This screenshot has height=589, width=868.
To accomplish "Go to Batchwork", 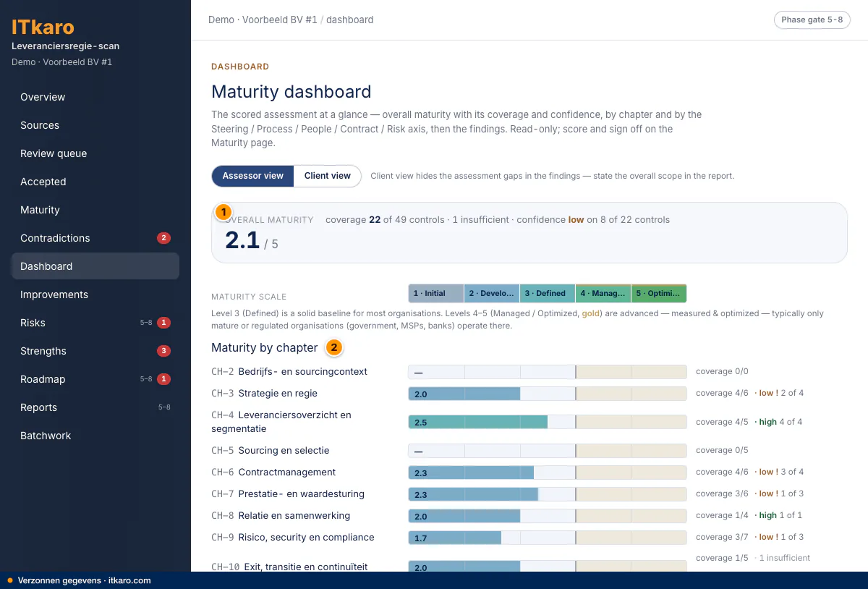I will click(x=95, y=436).
